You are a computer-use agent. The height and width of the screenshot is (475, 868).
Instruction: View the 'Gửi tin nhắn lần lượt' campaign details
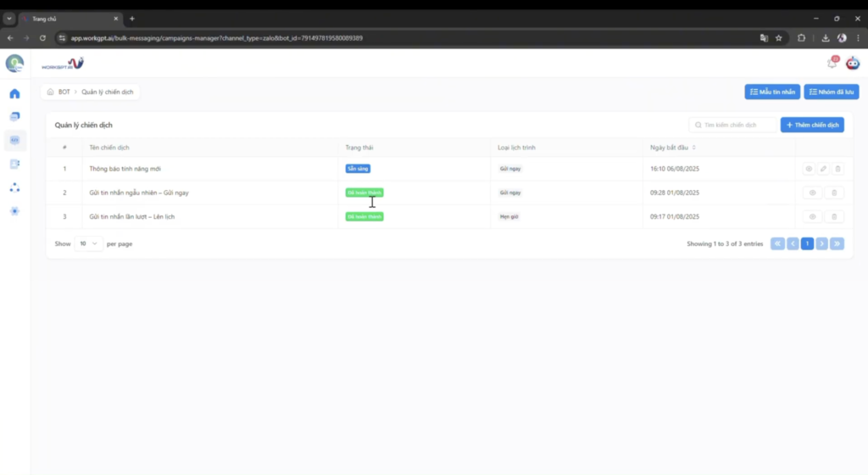point(812,217)
